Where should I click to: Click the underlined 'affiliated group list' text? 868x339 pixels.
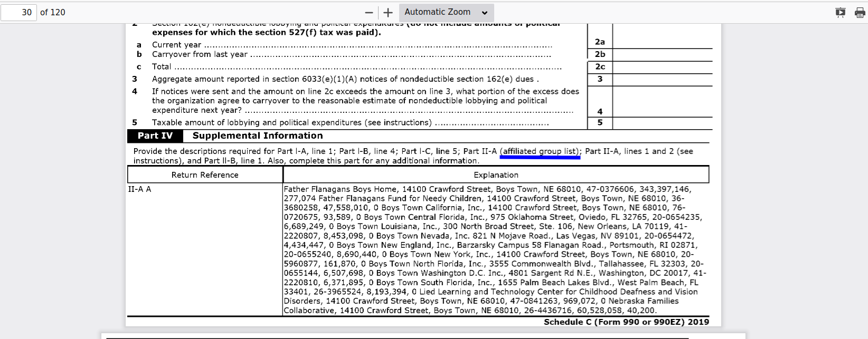(540, 151)
